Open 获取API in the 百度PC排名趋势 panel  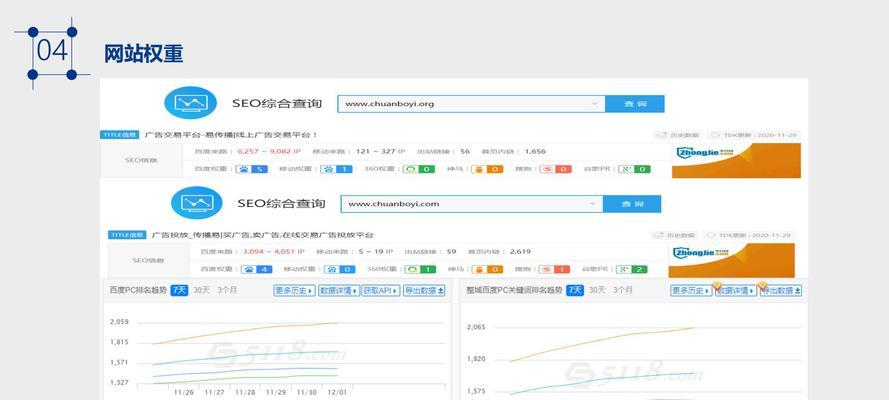click(381, 291)
